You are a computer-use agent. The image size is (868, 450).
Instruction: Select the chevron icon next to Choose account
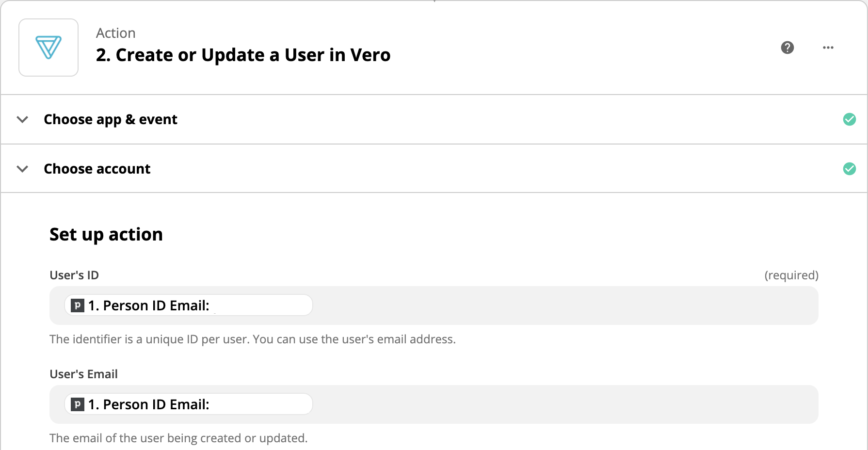click(22, 169)
